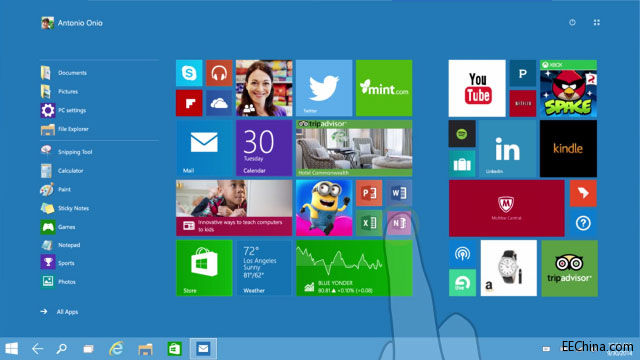The width and height of the screenshot is (640, 360).
Task: Open Sticky Notes
Action: tap(65, 208)
